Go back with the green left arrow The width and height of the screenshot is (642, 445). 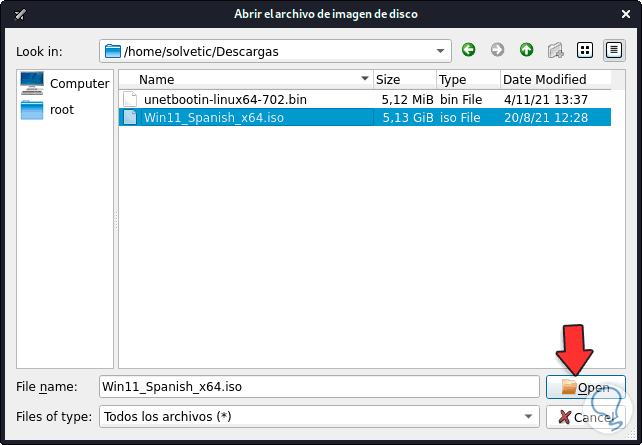click(468, 50)
